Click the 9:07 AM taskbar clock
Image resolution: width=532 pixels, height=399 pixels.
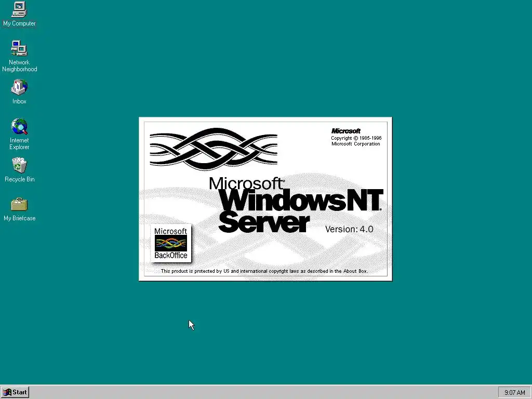pos(514,393)
